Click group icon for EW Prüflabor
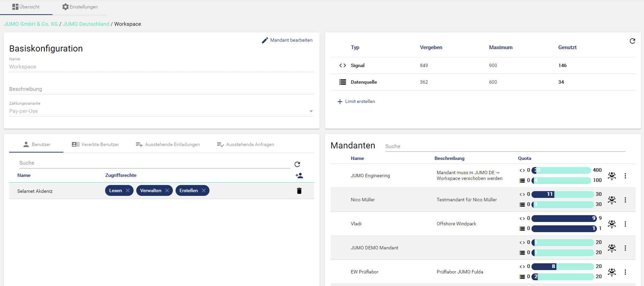The image size is (644, 286). [611, 272]
